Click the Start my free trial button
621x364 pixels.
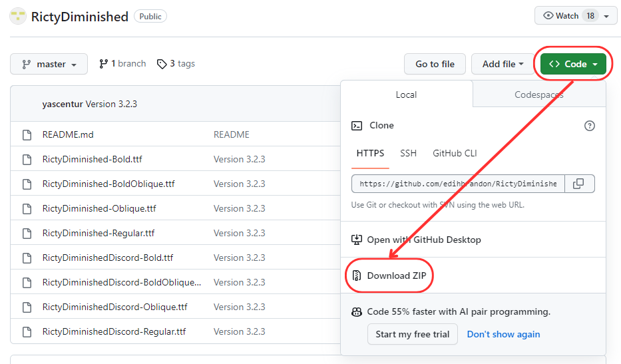[x=412, y=334]
